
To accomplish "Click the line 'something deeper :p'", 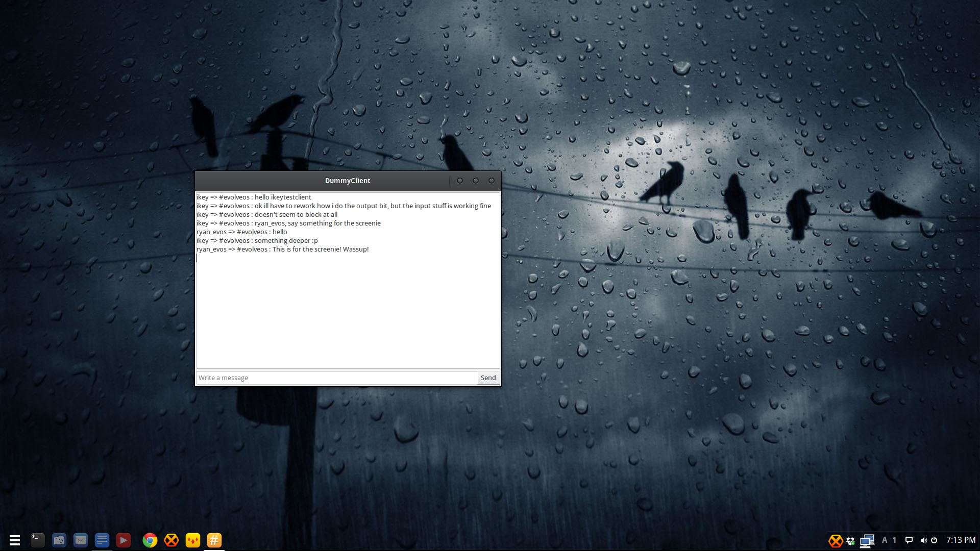I will (286, 241).
